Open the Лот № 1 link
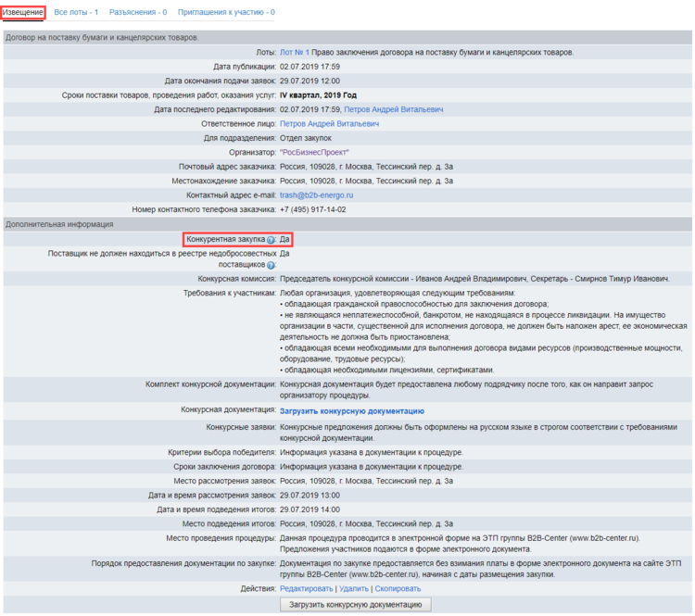695x616 pixels. click(x=297, y=53)
